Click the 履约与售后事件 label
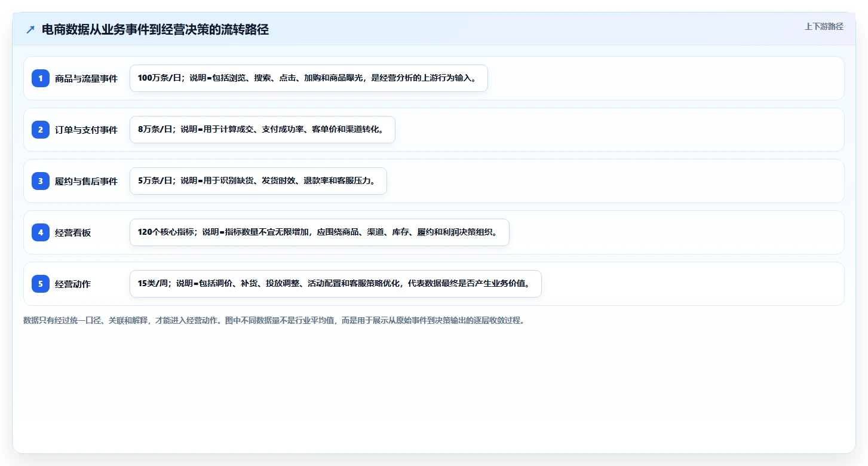This screenshot has width=868, height=466. click(x=86, y=181)
